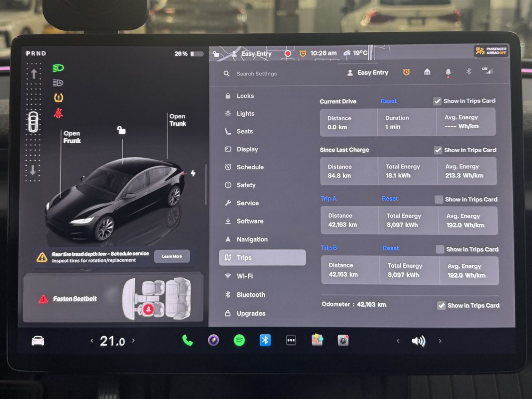
Task: Tap the auto high beam indicator
Action: pyautogui.click(x=58, y=83)
